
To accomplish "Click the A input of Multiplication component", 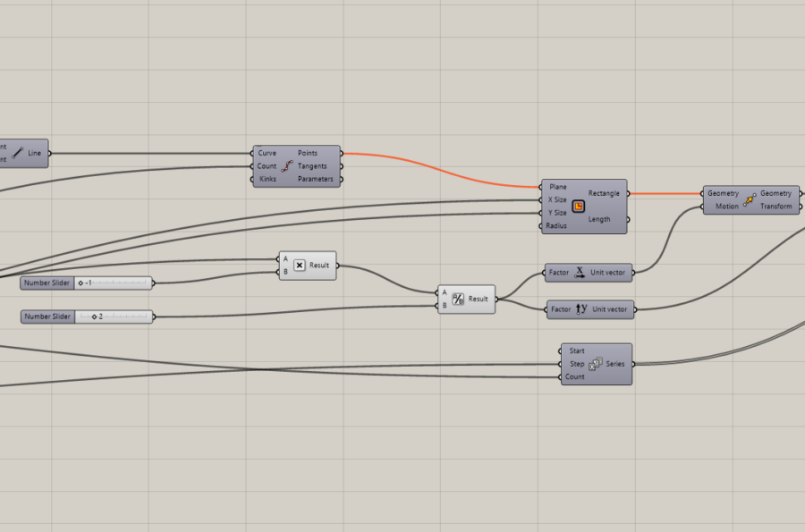I will [x=285, y=259].
